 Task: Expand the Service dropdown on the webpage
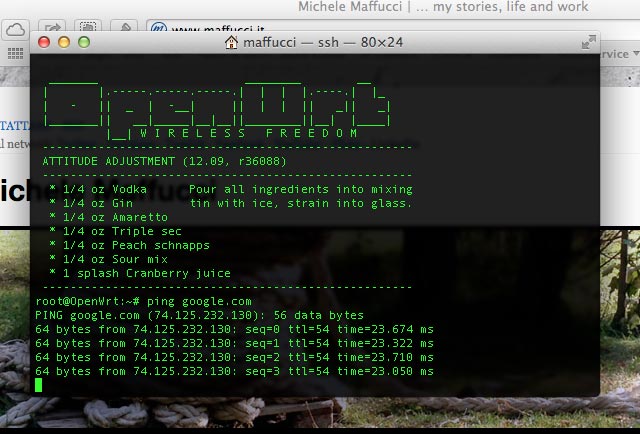[613, 56]
